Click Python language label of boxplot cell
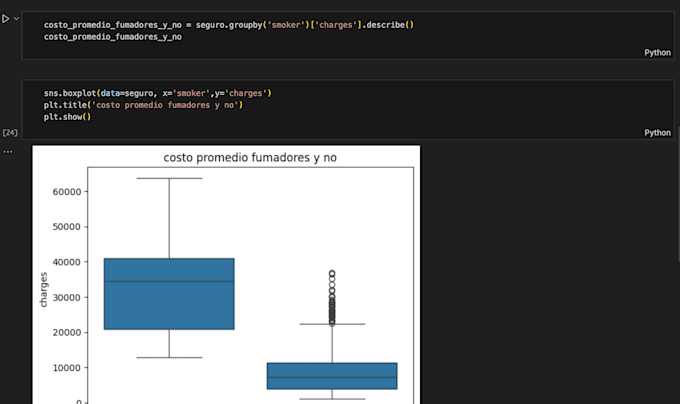Screen dimensions: 680x404 click(657, 133)
